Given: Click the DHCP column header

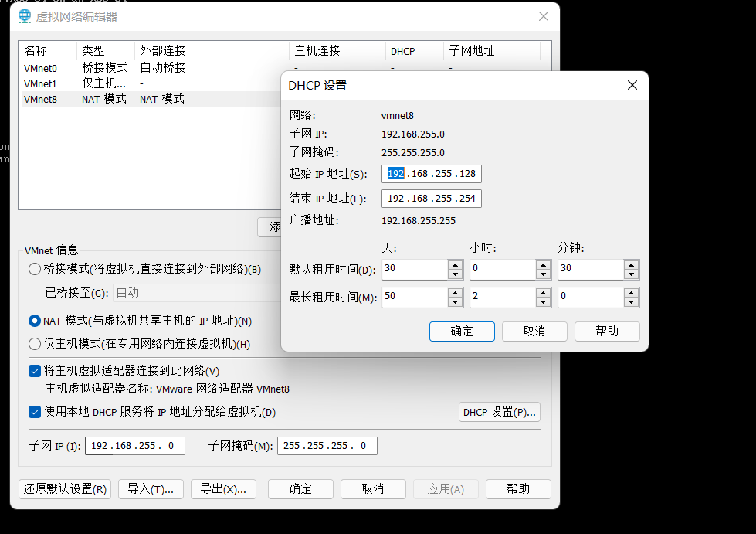Looking at the screenshot, I should point(415,51).
